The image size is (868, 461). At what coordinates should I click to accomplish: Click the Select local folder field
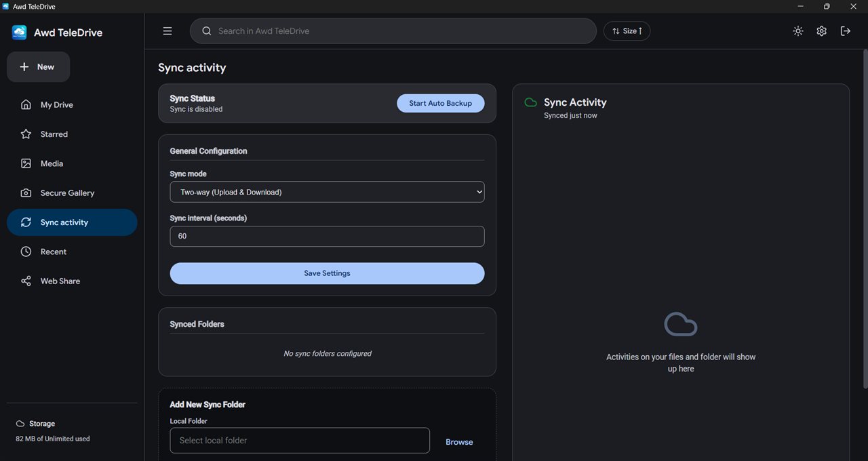(x=300, y=440)
